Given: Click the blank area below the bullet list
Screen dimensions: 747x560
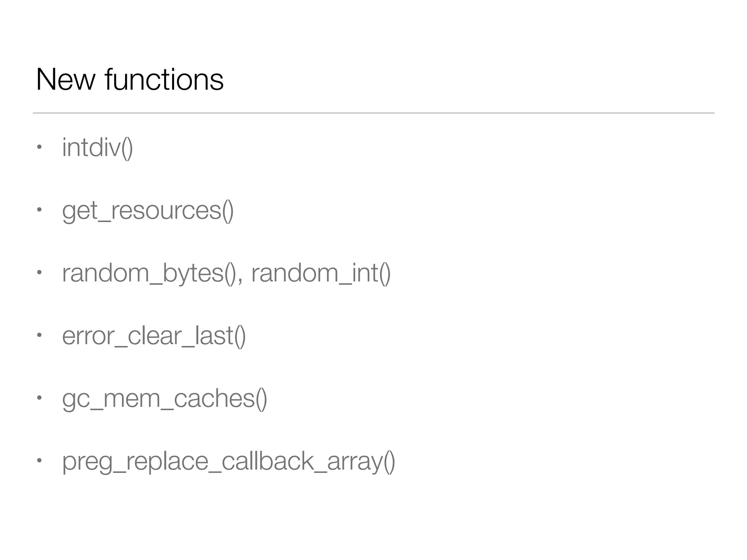Looking at the screenshot, I should (x=373, y=518).
